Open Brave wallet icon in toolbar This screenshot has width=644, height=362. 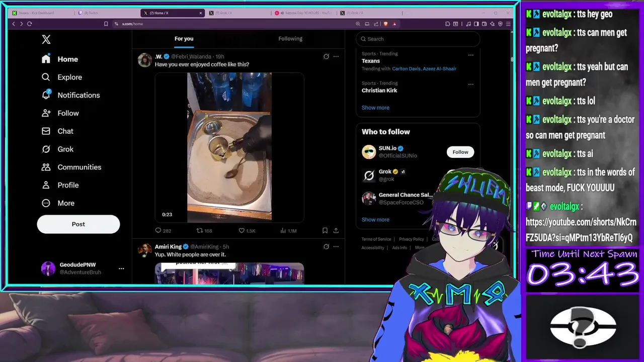484,24
